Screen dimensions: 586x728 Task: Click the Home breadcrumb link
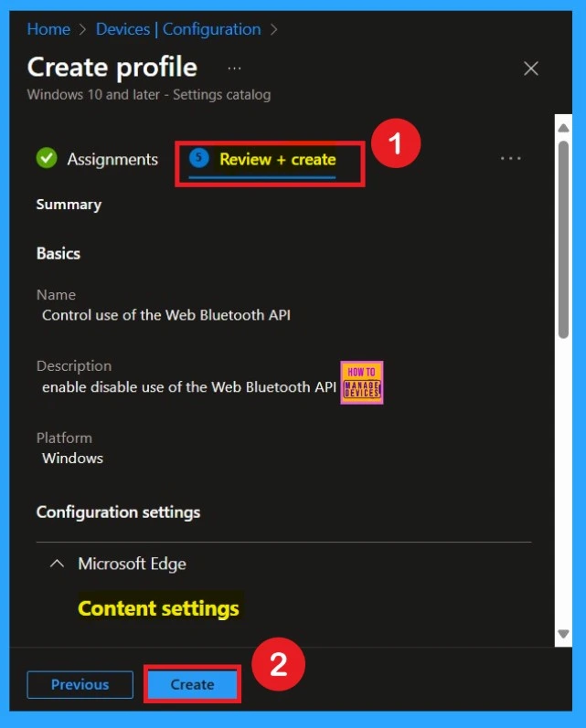click(48, 29)
